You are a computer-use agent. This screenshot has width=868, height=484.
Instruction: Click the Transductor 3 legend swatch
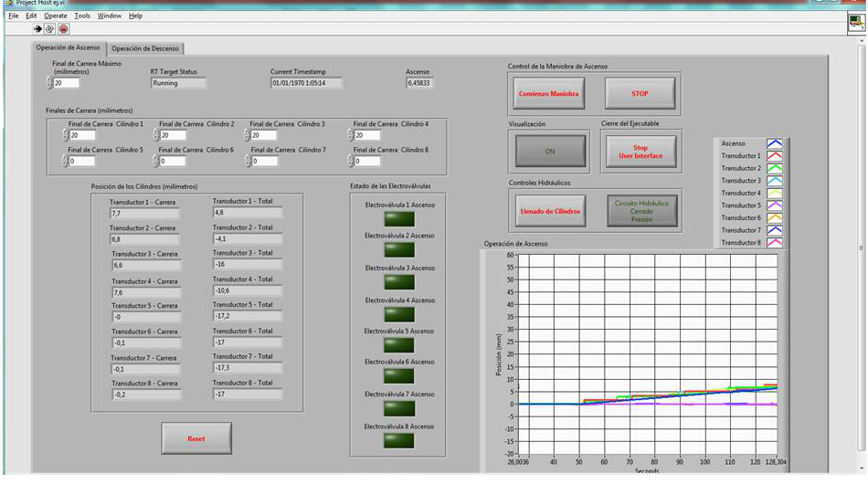coord(774,180)
